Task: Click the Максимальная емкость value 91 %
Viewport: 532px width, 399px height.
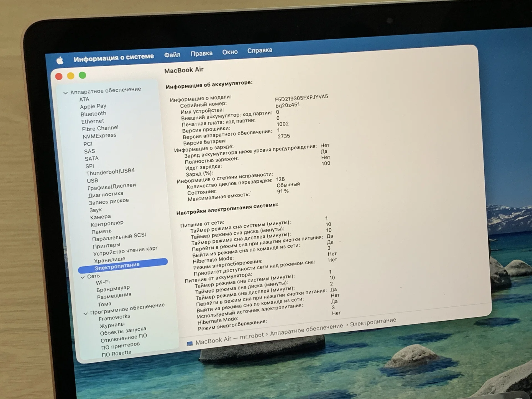Action: tap(283, 191)
